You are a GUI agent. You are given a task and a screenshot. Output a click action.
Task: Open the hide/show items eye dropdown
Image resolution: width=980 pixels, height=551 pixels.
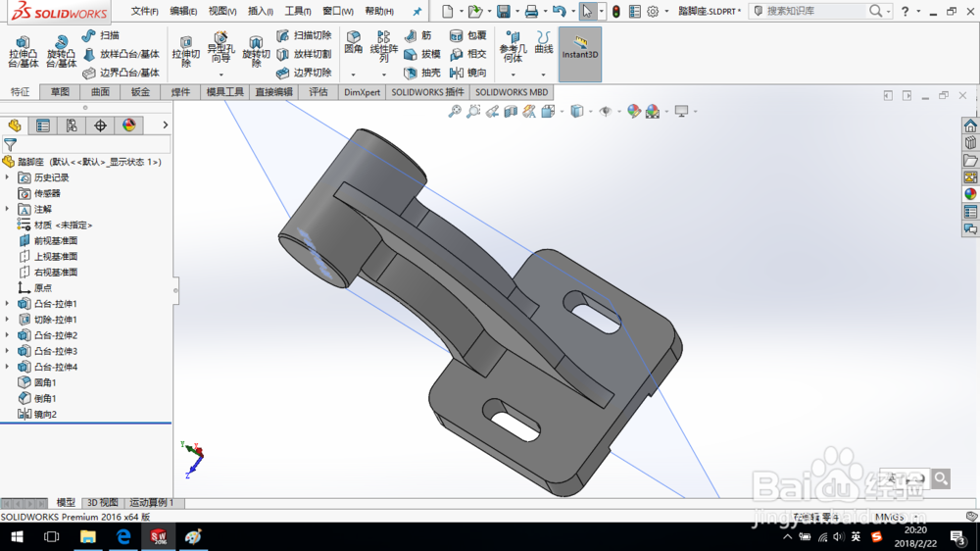(x=619, y=112)
